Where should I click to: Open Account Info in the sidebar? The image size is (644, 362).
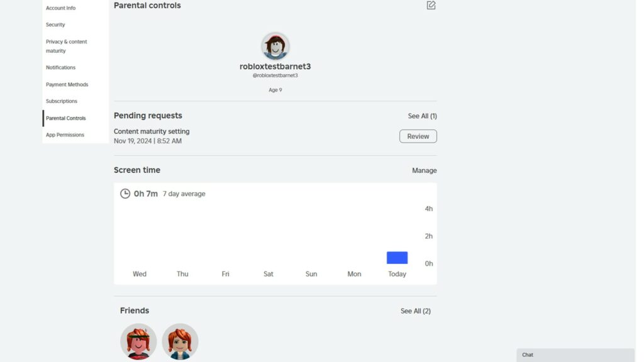tap(61, 8)
